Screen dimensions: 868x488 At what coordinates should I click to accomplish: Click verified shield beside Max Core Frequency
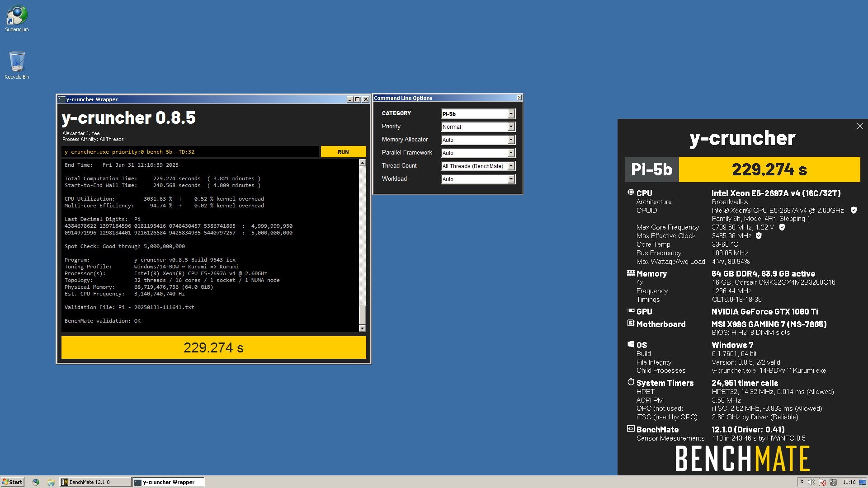[x=782, y=227]
